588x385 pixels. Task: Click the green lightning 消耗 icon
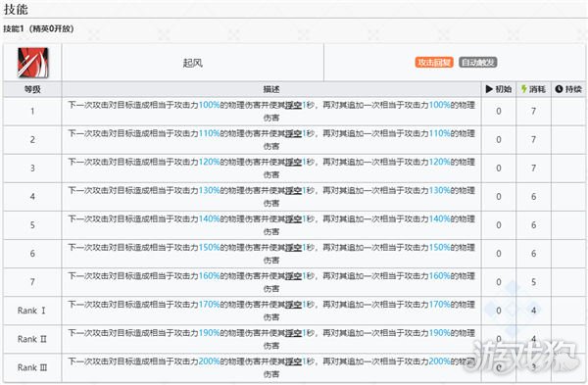[524, 89]
